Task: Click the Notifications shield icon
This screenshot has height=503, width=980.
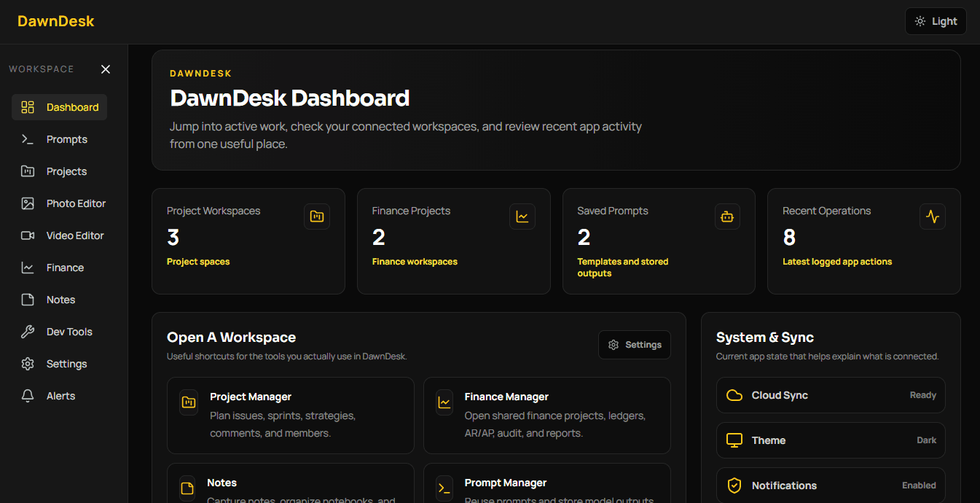Action: pyautogui.click(x=734, y=486)
